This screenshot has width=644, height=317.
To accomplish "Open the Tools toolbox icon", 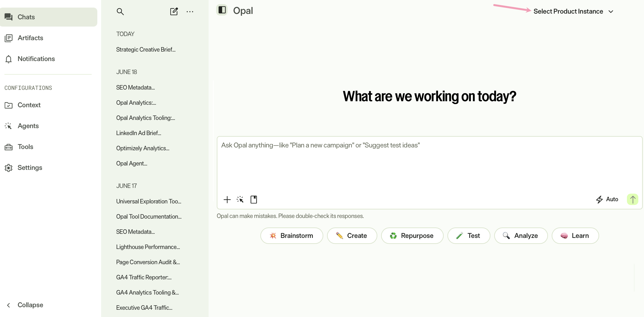I will (x=9, y=147).
